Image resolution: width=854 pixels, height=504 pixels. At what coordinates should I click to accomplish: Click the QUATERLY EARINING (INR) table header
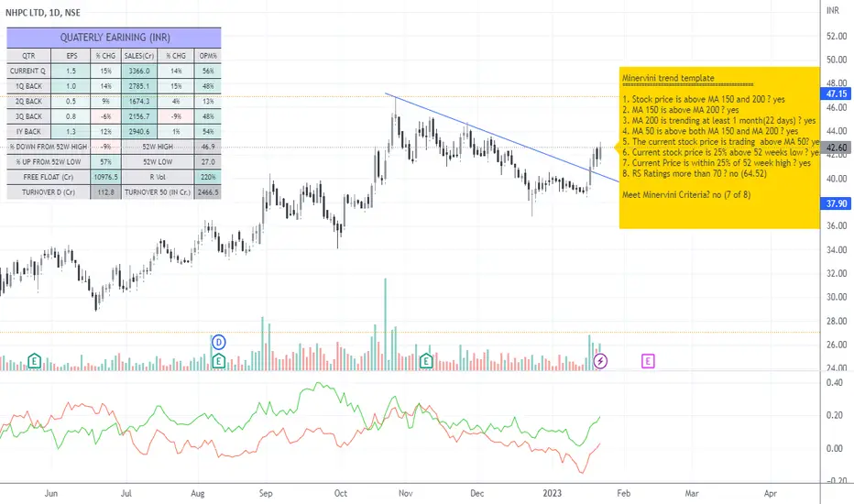coord(114,38)
